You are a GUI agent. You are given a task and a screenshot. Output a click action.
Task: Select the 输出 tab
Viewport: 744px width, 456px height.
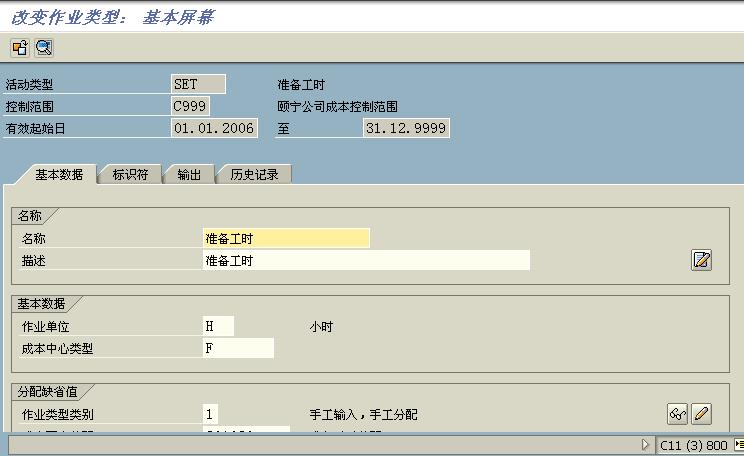[x=189, y=174]
